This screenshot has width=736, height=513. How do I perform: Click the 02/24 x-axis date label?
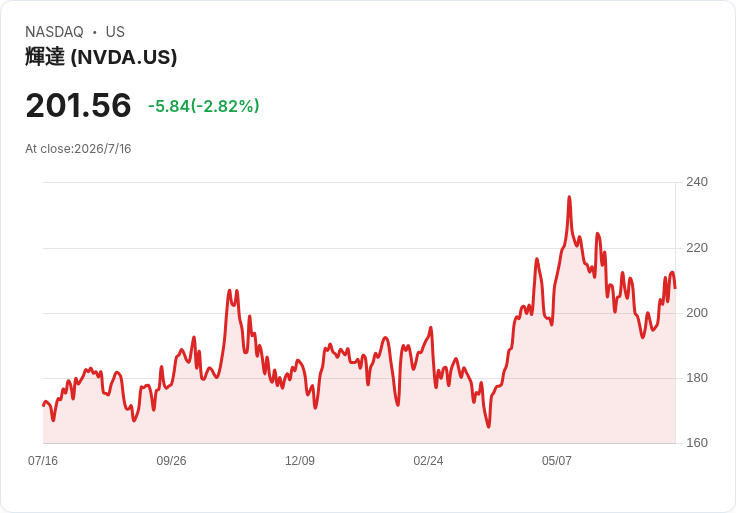[428, 461]
